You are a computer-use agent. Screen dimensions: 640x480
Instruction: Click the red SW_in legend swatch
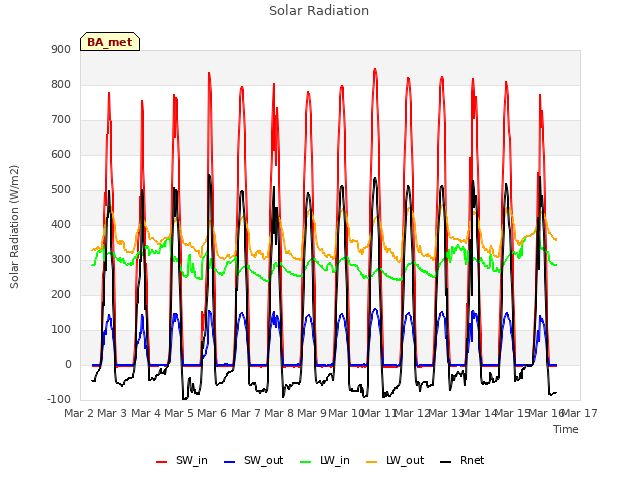[162, 462]
